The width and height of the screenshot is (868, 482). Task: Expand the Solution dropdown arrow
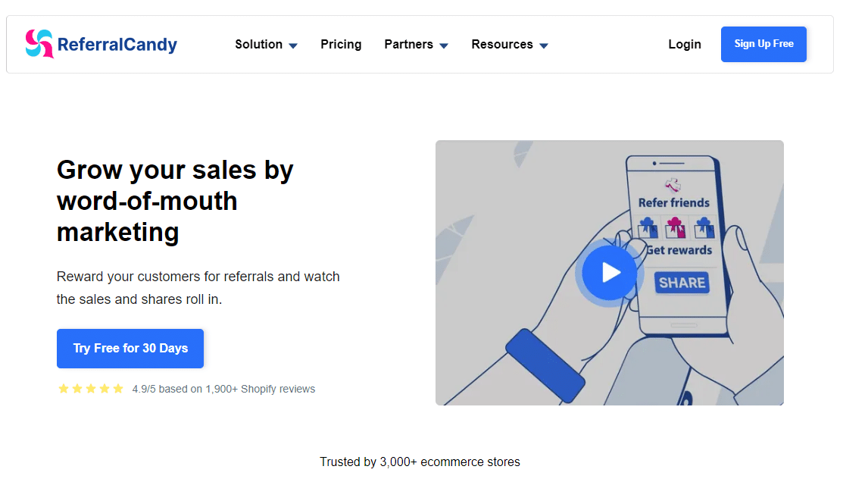[x=293, y=45]
